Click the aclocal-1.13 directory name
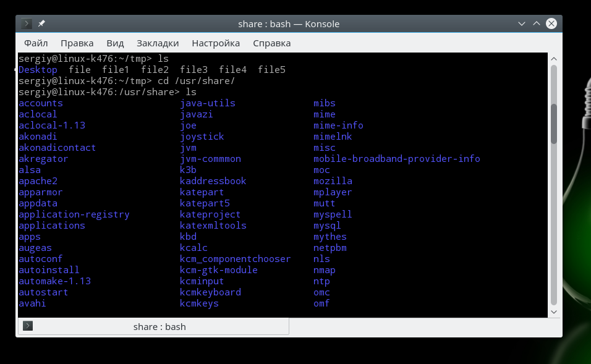Viewport: 591px width, 364px height. [52, 125]
